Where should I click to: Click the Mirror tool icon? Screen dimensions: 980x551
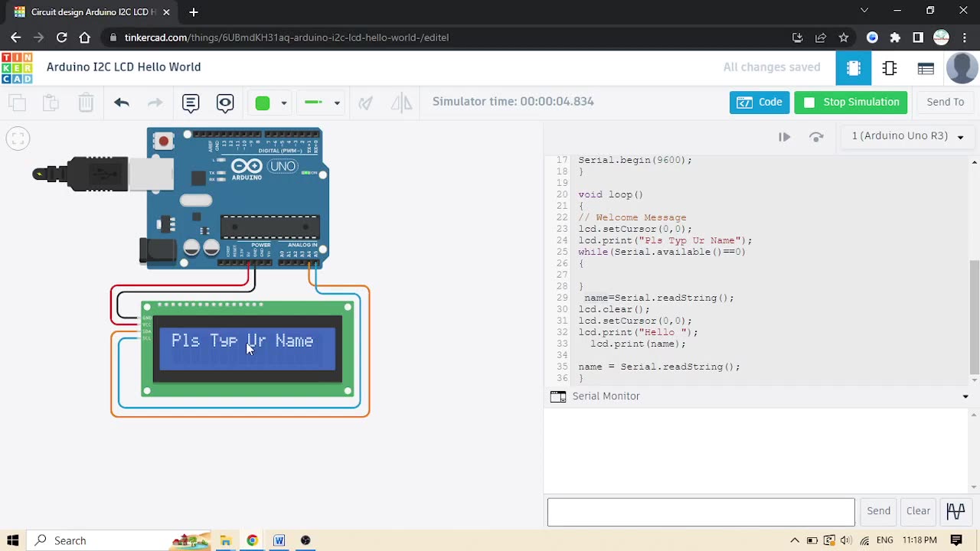401,103
